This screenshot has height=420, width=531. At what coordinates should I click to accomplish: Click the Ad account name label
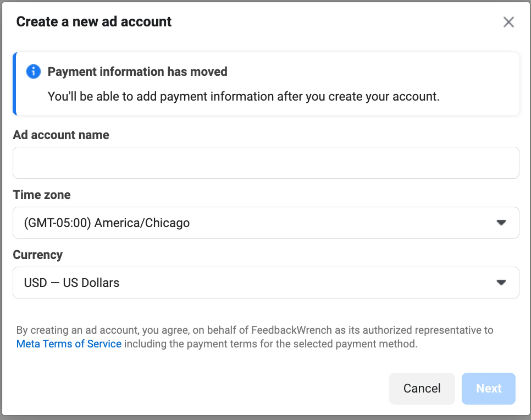(x=61, y=135)
